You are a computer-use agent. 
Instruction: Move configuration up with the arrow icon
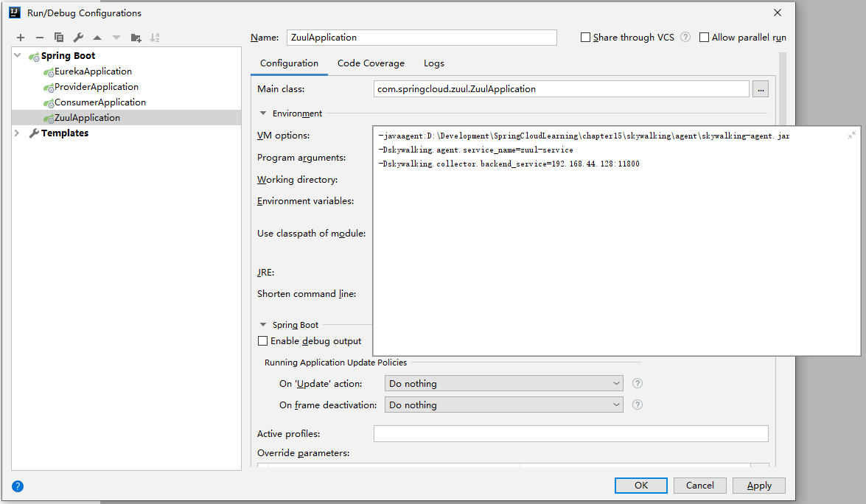97,38
